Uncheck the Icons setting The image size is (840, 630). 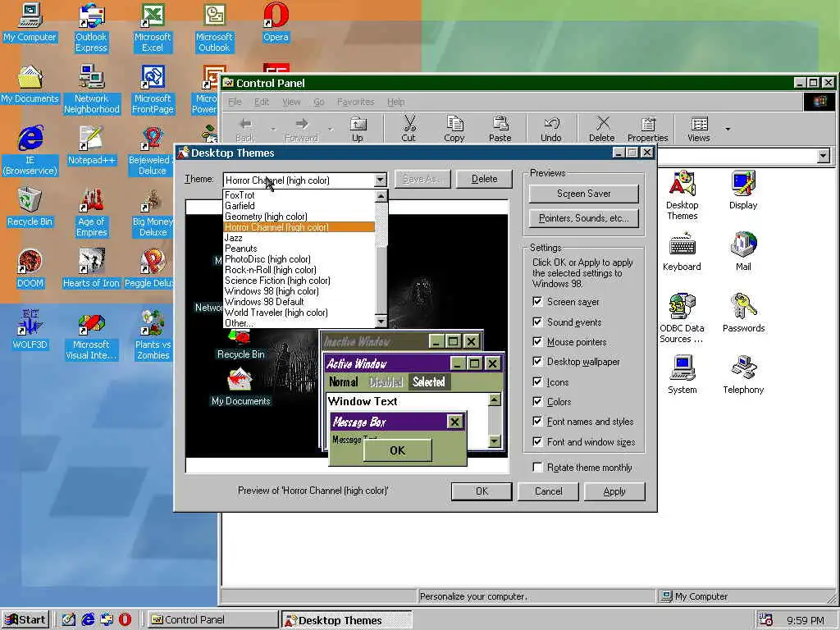click(537, 381)
